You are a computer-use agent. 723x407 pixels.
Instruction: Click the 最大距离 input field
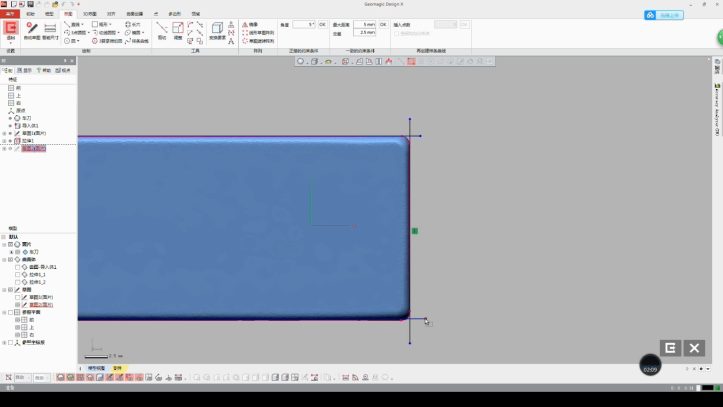click(x=364, y=24)
